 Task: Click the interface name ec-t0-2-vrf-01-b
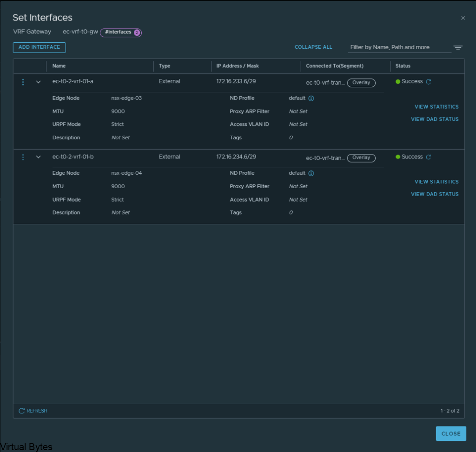tap(73, 157)
